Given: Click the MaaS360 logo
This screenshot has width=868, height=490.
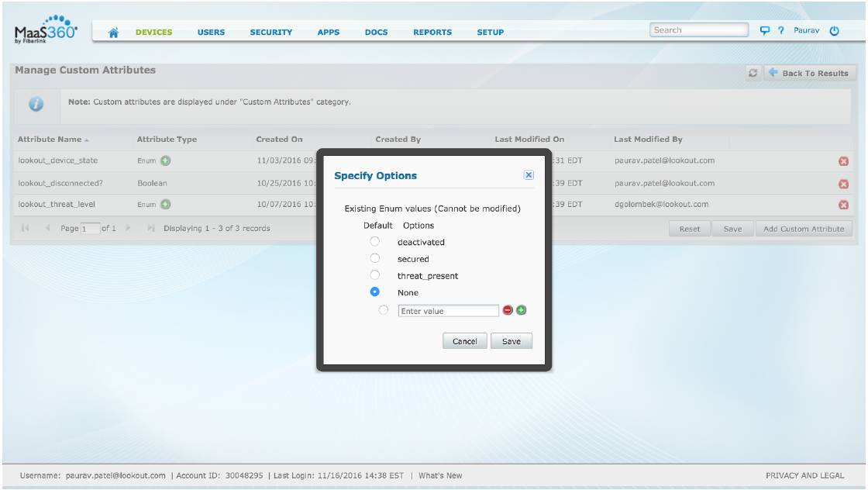Looking at the screenshot, I should click(x=46, y=30).
